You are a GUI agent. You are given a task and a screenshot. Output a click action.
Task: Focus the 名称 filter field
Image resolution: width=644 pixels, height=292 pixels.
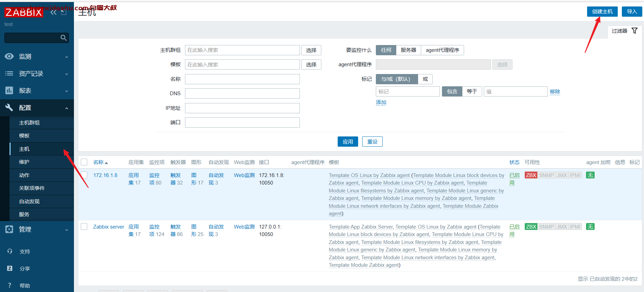pos(242,79)
